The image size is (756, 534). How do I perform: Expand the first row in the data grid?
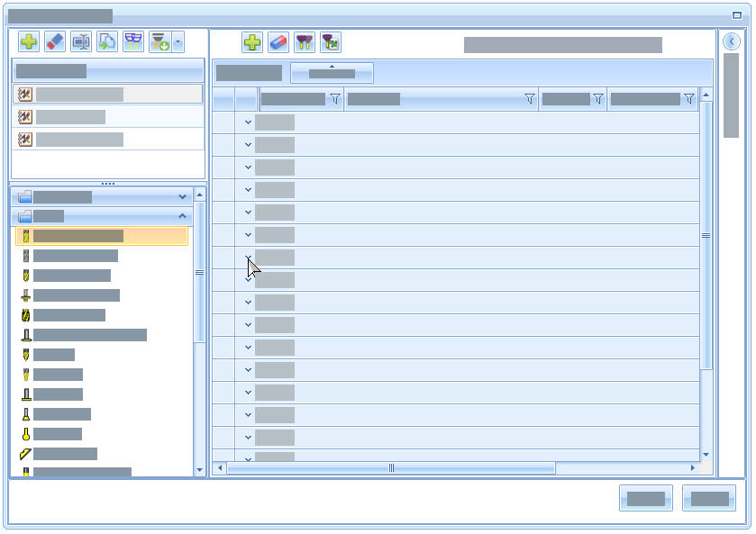click(248, 122)
